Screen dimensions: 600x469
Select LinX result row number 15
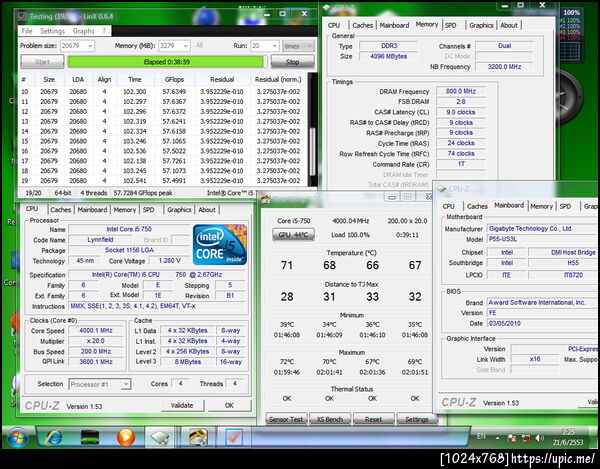(x=163, y=141)
